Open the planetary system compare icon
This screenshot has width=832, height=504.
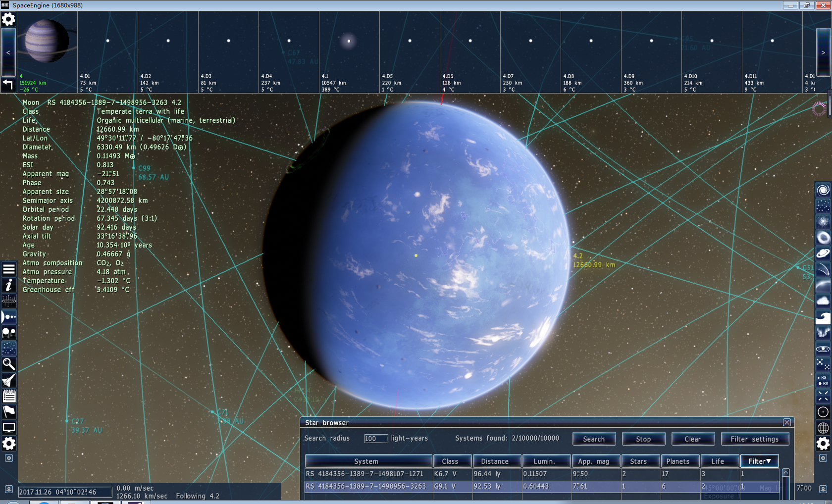pos(9,333)
